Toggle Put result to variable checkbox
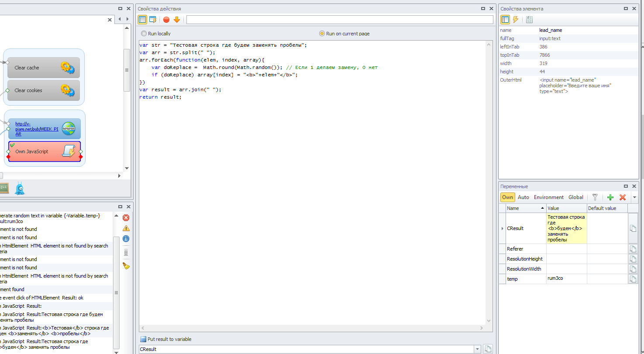Screen dimensions: 644x354 [143, 339]
